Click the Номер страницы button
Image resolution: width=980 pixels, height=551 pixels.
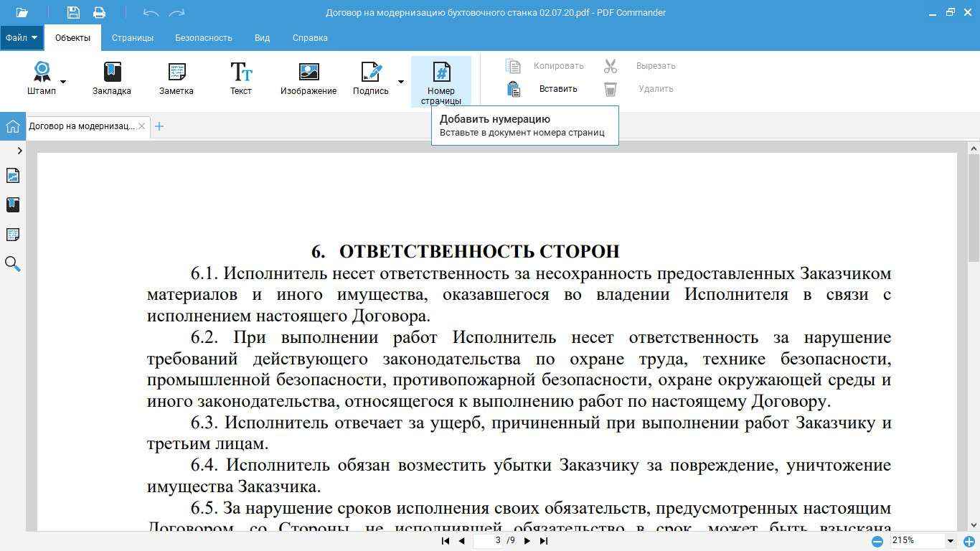tap(441, 82)
